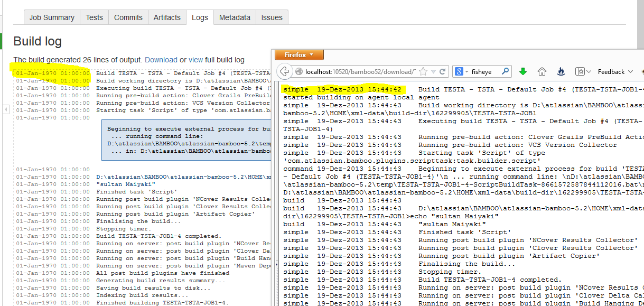This screenshot has width=644, height=306.
Task: Click the left sidebar collapse handle
Action: 6,109
